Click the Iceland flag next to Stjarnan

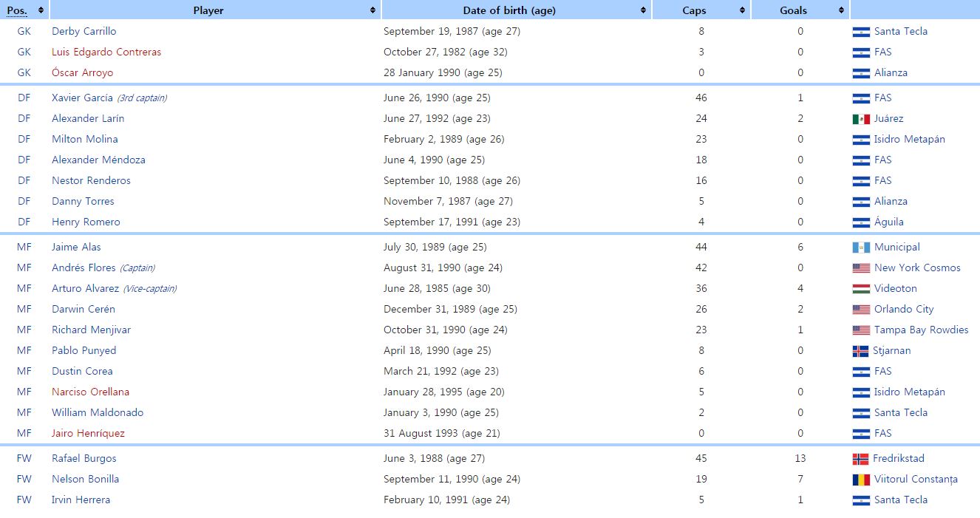860,351
